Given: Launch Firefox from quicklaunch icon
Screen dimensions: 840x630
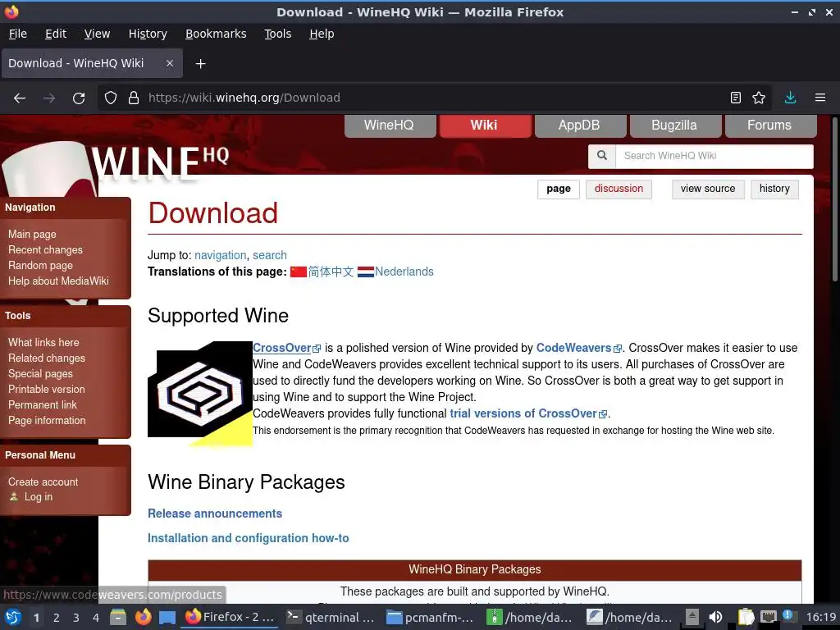Looking at the screenshot, I should click(x=143, y=617).
